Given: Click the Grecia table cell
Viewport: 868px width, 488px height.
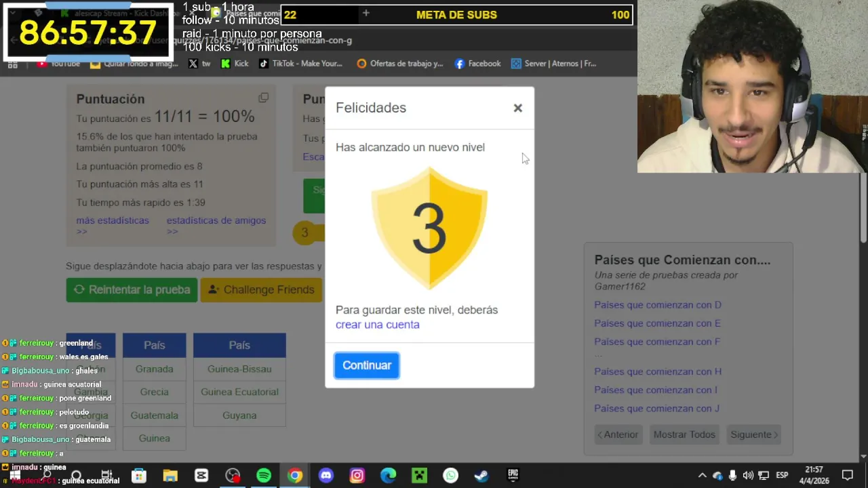Looking at the screenshot, I should (154, 392).
